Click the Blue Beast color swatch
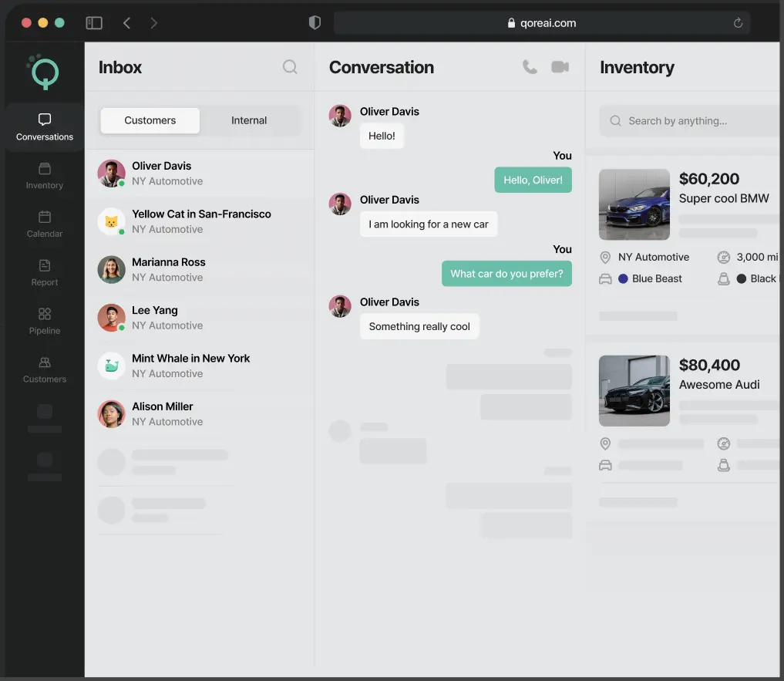 (x=624, y=278)
